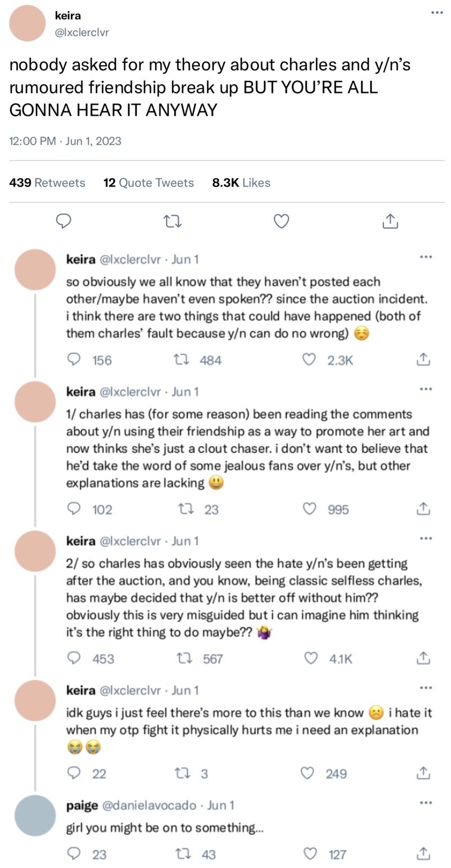View the 439 Retweets list
This screenshot has width=451, height=868.
coord(47,183)
